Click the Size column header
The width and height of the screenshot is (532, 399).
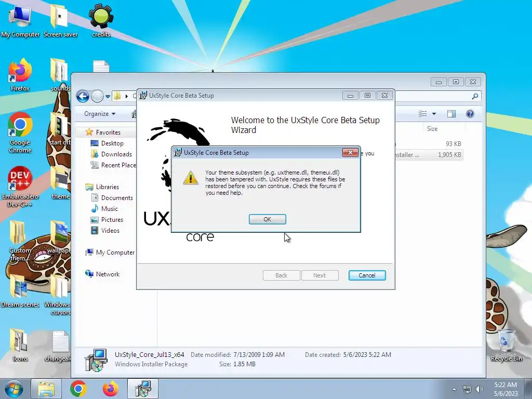tap(432, 129)
